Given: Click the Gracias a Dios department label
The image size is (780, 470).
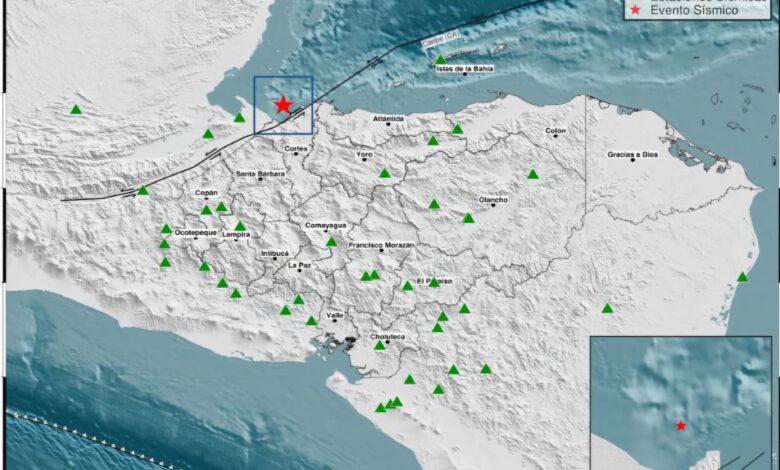Looking at the screenshot, I should [x=633, y=155].
